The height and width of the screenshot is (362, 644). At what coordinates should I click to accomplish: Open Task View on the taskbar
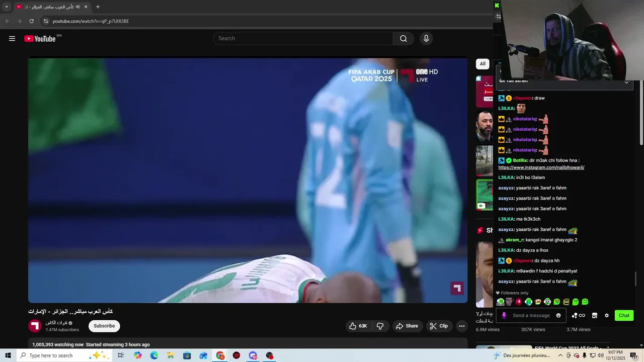coord(121,355)
